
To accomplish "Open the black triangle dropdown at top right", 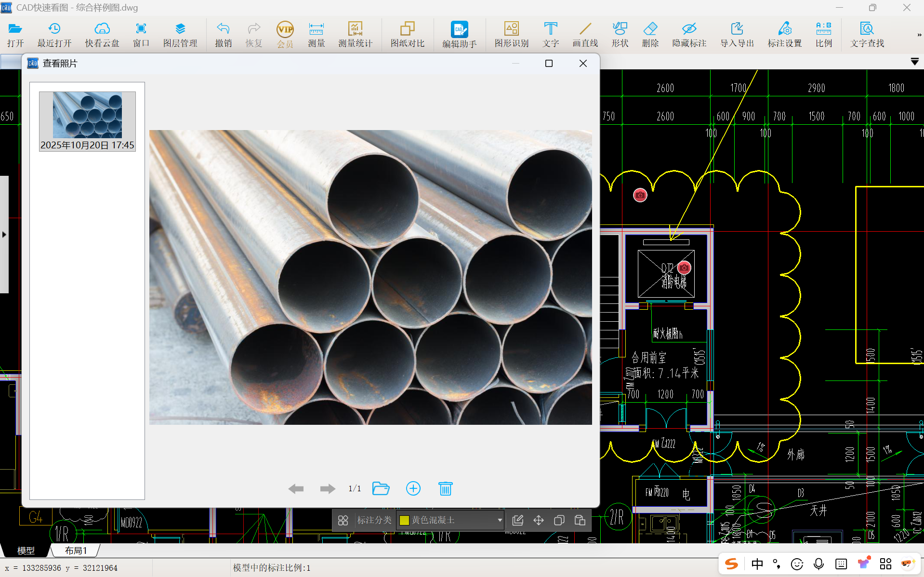I will coord(915,62).
